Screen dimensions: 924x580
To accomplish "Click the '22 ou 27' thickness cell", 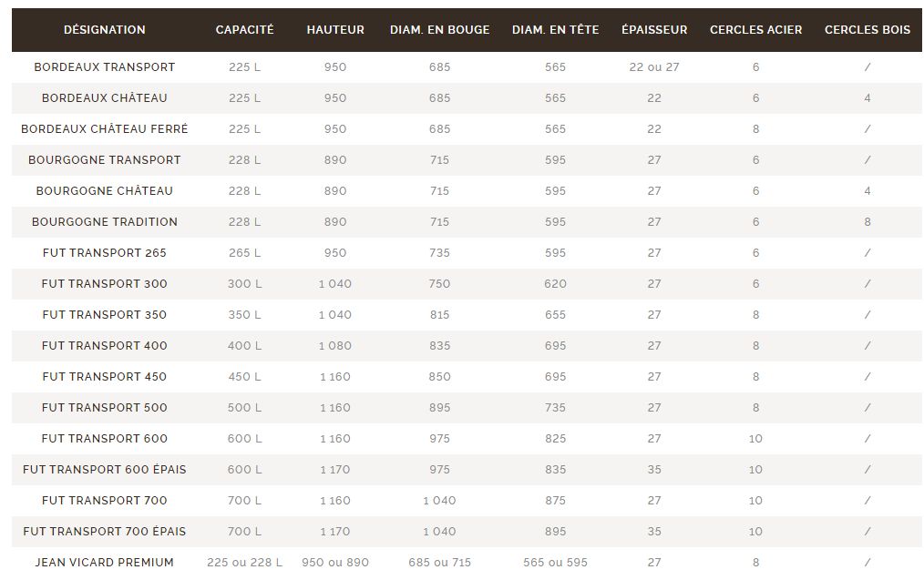I will pos(654,67).
